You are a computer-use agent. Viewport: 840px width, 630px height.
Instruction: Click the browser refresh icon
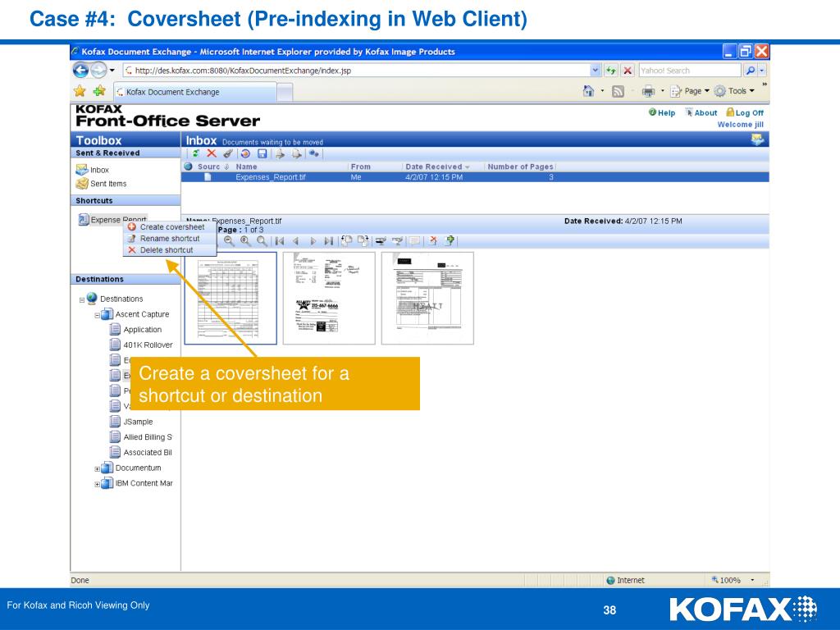click(x=610, y=71)
